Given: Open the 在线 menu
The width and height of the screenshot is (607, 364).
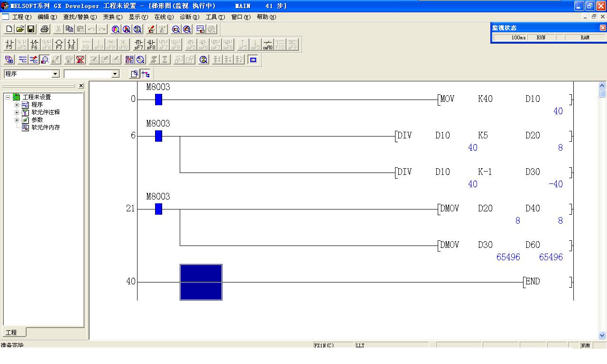Looking at the screenshot, I should (x=164, y=17).
